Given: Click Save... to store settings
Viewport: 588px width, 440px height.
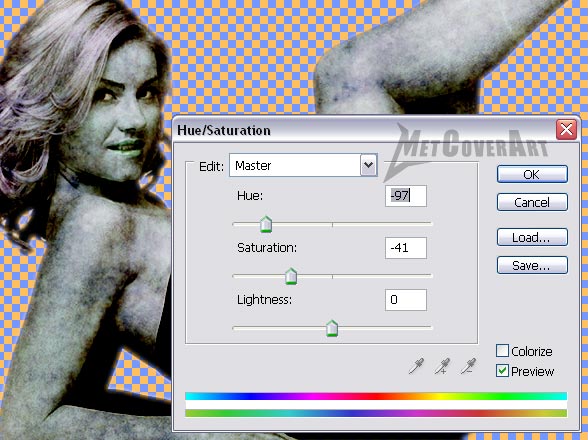Looking at the screenshot, I should [x=532, y=266].
